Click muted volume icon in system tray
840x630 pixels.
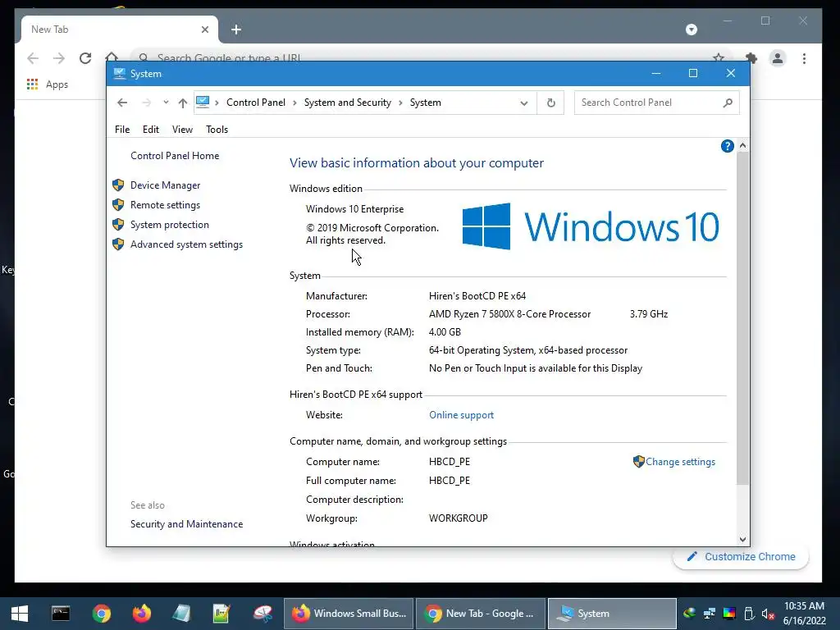point(768,614)
